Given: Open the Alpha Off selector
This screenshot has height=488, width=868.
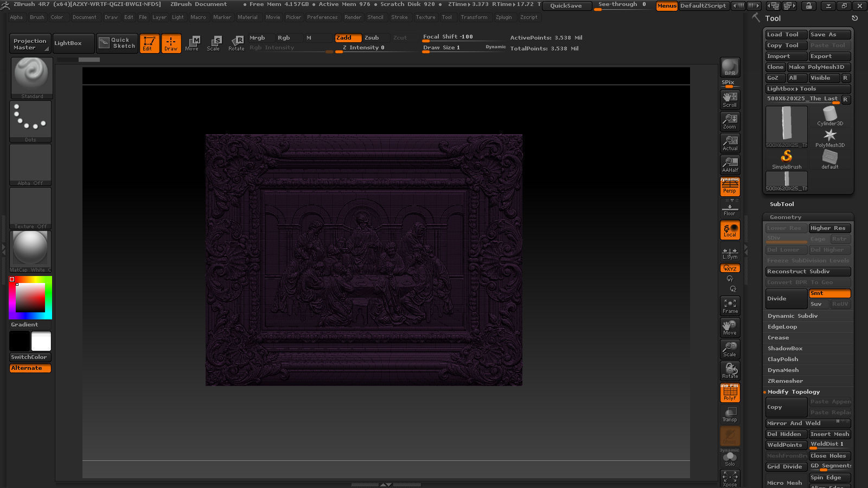Looking at the screenshot, I should coord(31,165).
